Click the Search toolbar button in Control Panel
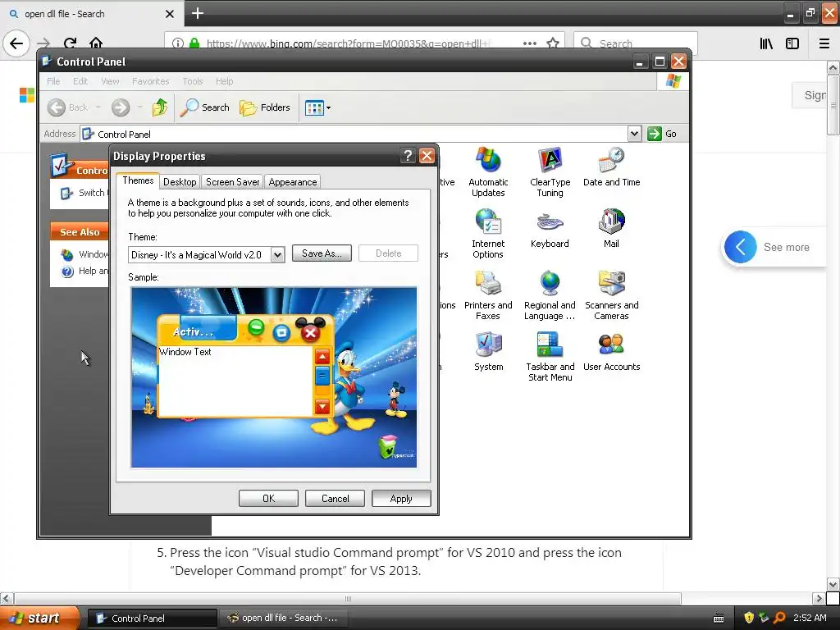Image resolution: width=840 pixels, height=630 pixels. (x=204, y=107)
